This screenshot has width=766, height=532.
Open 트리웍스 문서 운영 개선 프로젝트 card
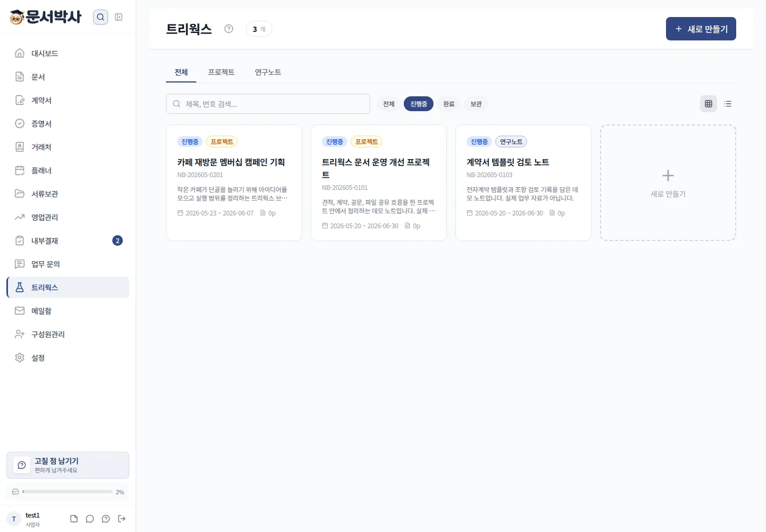pyautogui.click(x=379, y=182)
